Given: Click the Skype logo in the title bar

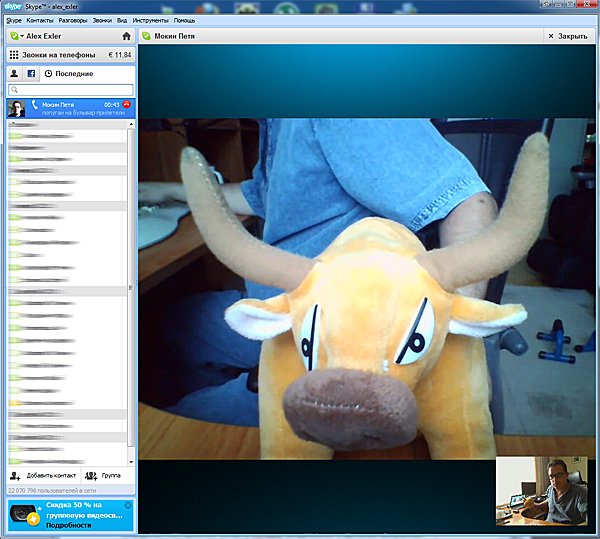Looking at the screenshot, I should click(13, 6).
